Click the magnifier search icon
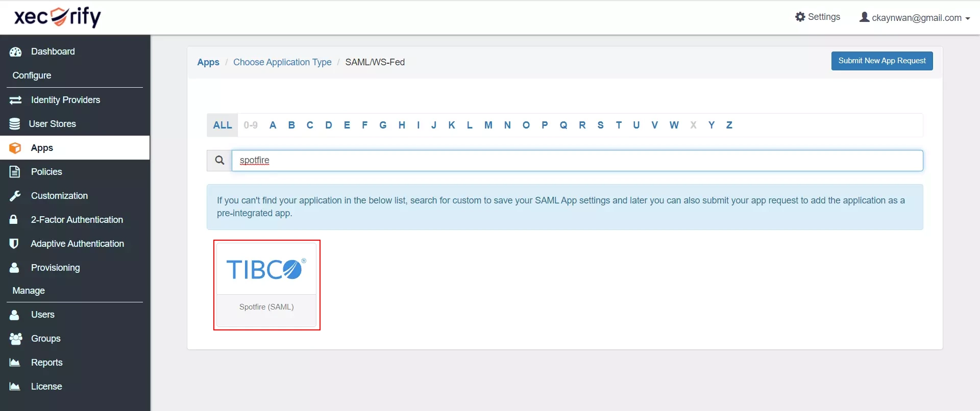This screenshot has height=411, width=980. pyautogui.click(x=219, y=160)
